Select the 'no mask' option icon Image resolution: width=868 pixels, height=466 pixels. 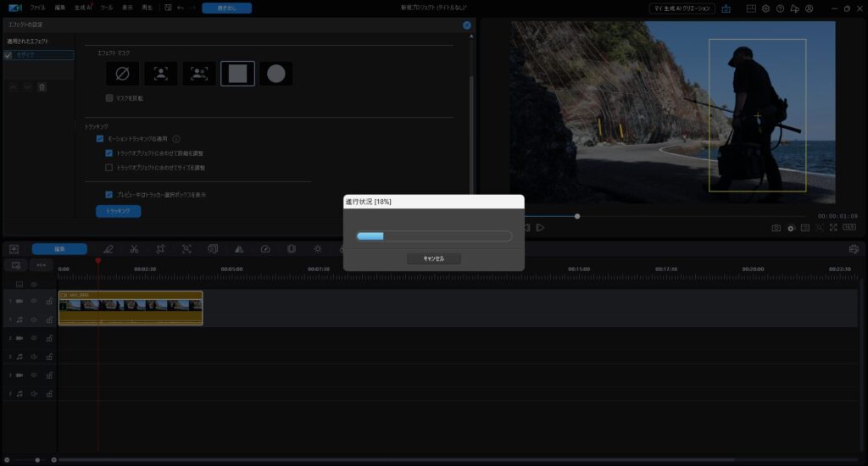pyautogui.click(x=122, y=74)
